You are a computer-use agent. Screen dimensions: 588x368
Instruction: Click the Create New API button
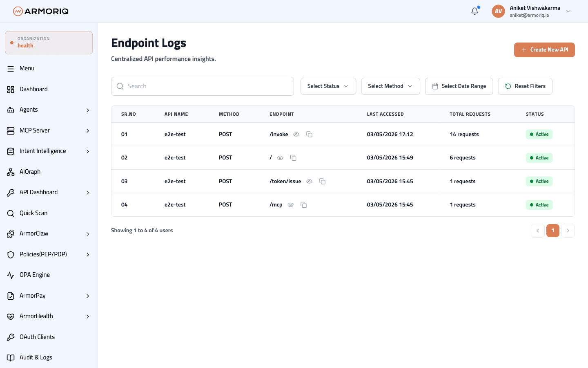click(x=544, y=50)
